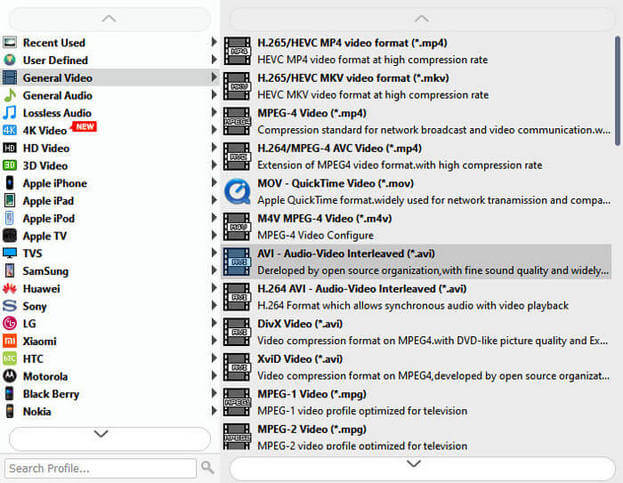Viewport: 623px width, 483px height.
Task: Expand the Xiaomi submenu arrow
Action: [214, 340]
